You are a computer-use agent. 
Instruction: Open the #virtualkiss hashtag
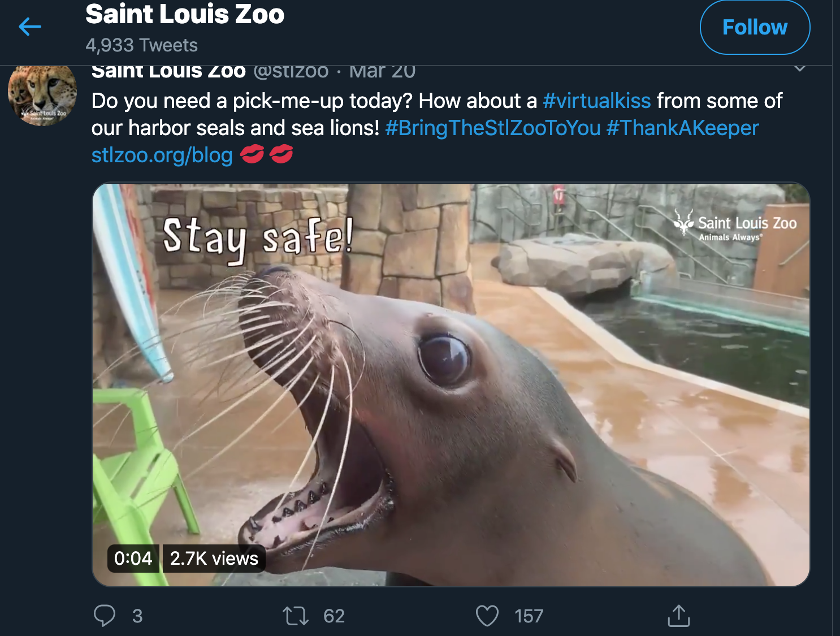[x=596, y=101]
